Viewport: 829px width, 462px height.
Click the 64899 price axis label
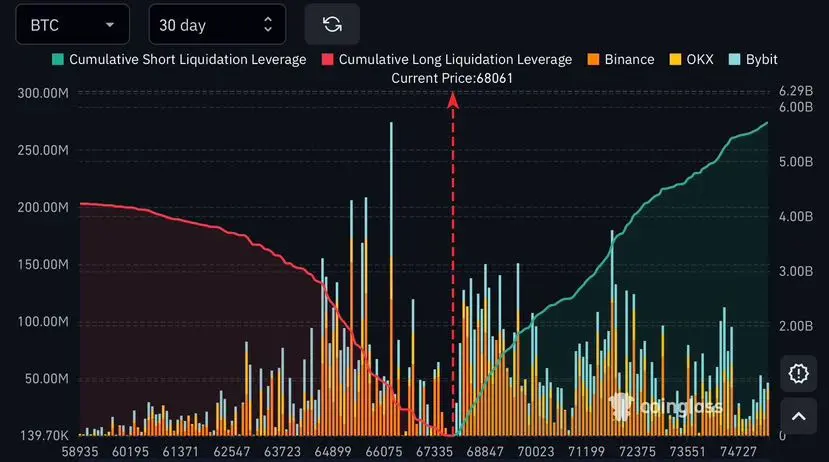pyautogui.click(x=333, y=452)
